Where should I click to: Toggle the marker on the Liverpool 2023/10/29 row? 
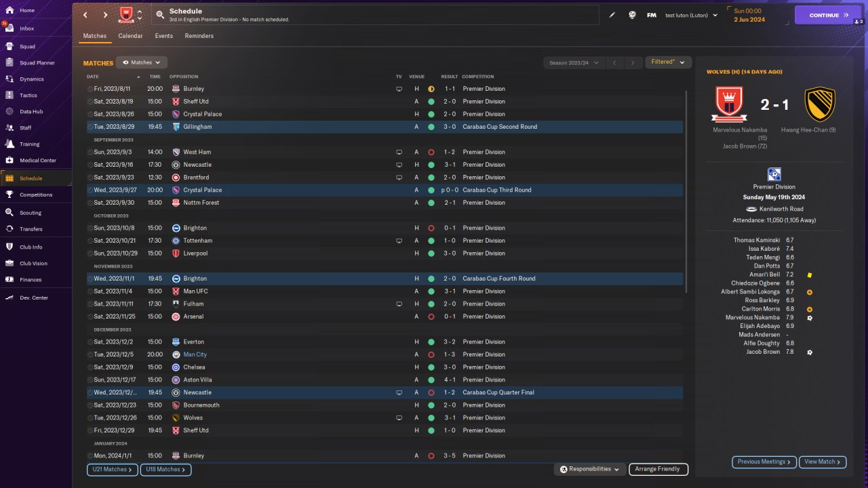point(90,253)
